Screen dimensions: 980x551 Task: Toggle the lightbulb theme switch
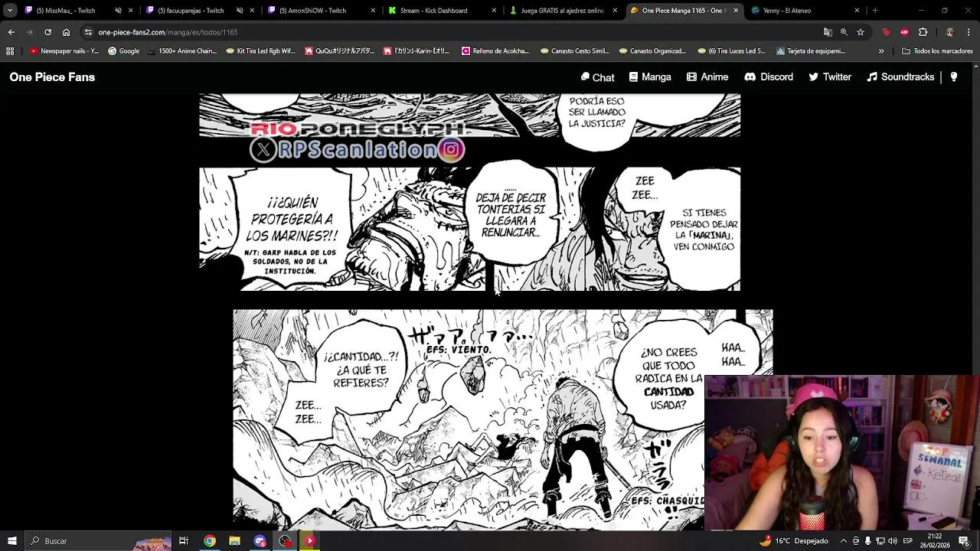(x=954, y=77)
